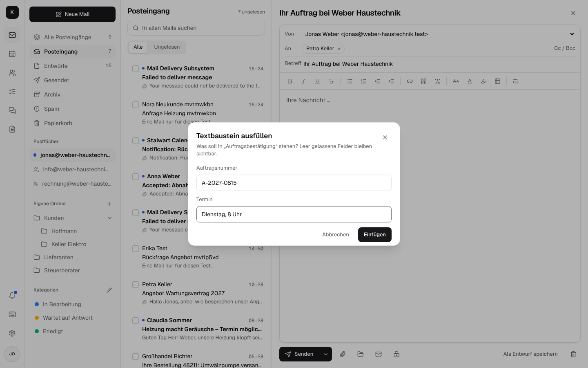This screenshot has width=588, height=368.
Task: Underline text using the toolbar icon
Action: [x=317, y=81]
